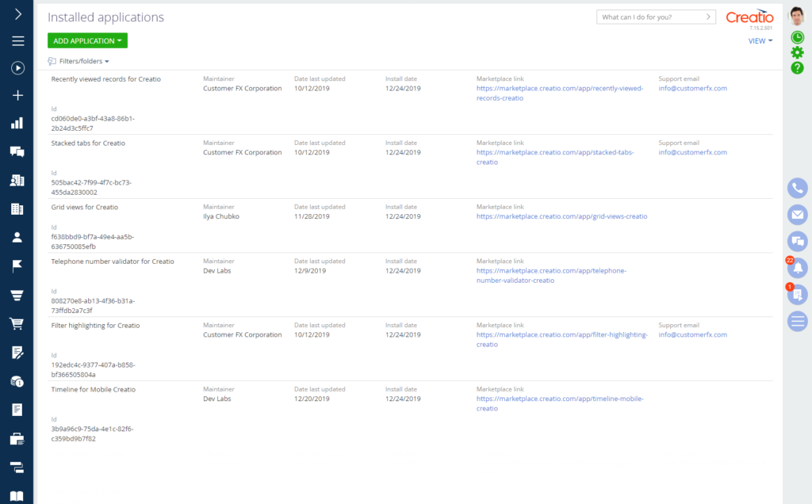
Task: Open the briefcase sidebar icon
Action: pyautogui.click(x=17, y=439)
